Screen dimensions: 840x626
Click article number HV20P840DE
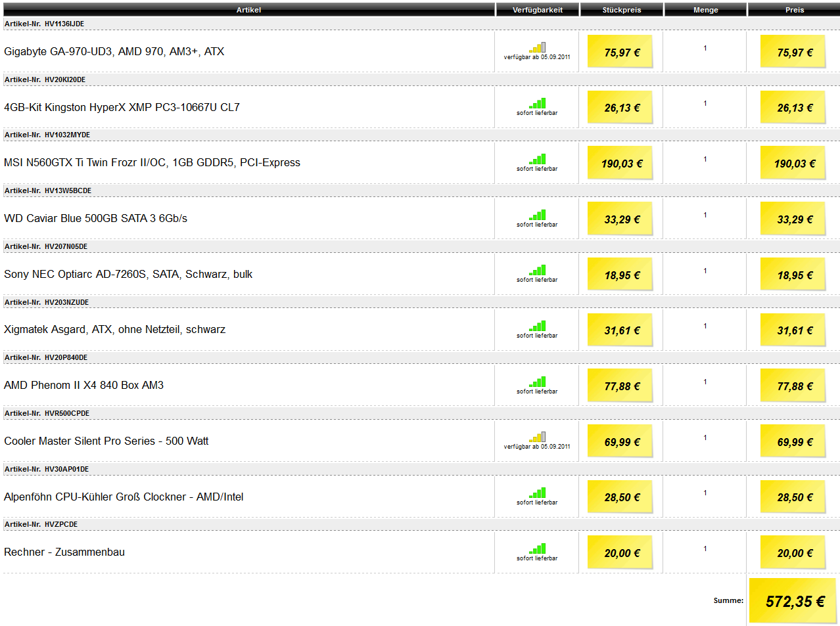66,357
